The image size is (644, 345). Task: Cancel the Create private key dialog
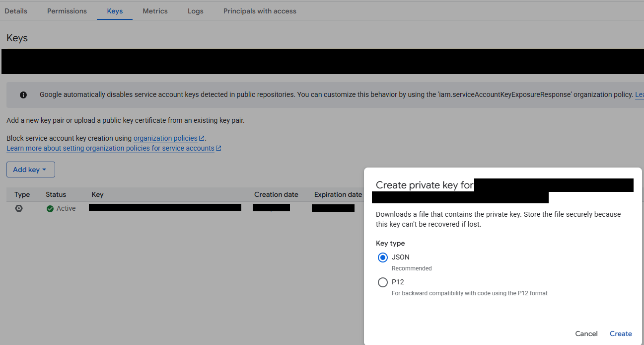pos(586,334)
